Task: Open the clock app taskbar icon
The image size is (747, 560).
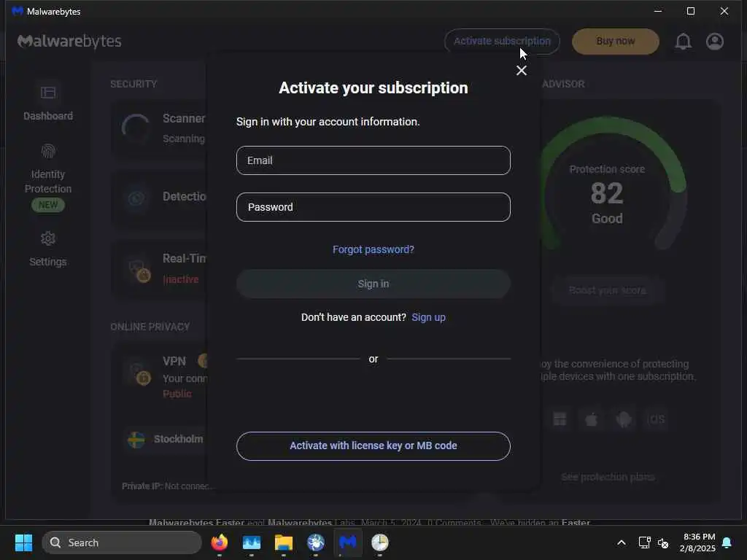Action: tap(379, 542)
